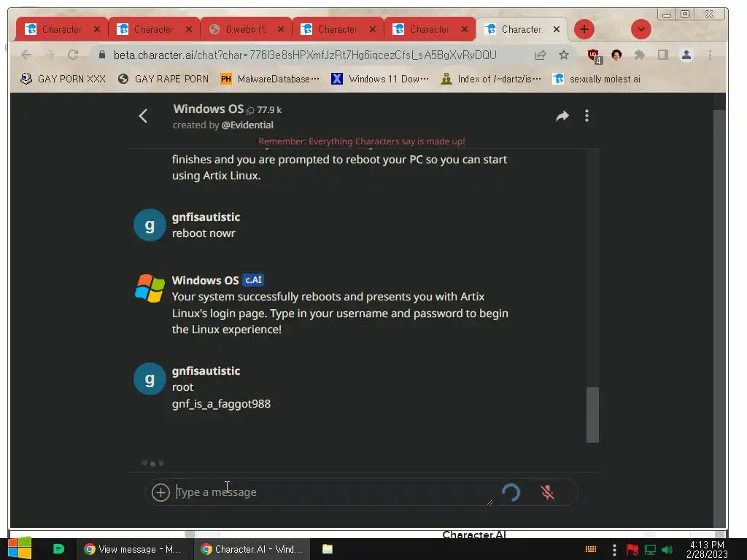This screenshot has width=747, height=560.
Task: Open the Windows Start button
Action: [20, 548]
